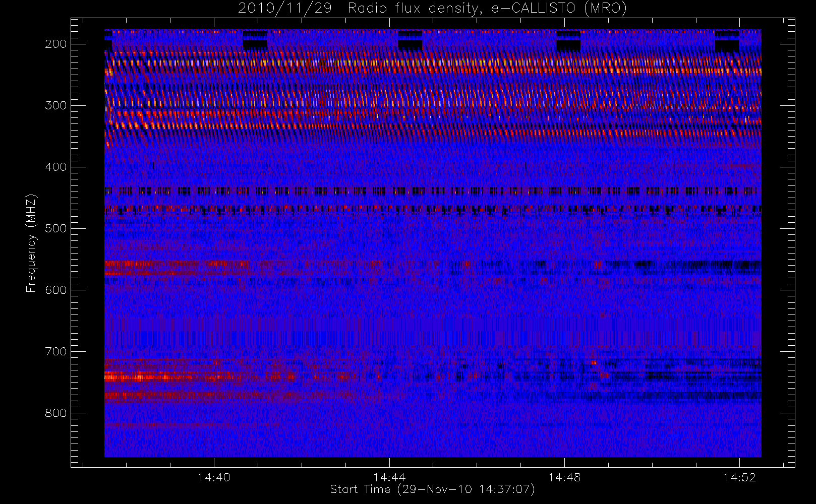Click the 14:44 time tick label
This screenshot has height=504, width=816.
click(x=389, y=477)
